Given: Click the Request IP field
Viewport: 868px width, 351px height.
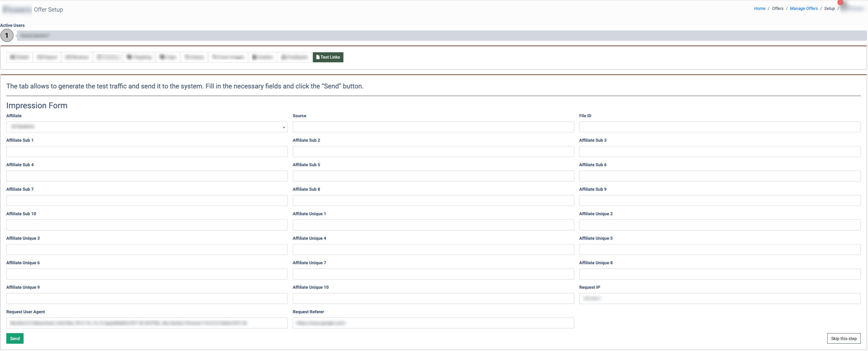Looking at the screenshot, I should point(719,299).
